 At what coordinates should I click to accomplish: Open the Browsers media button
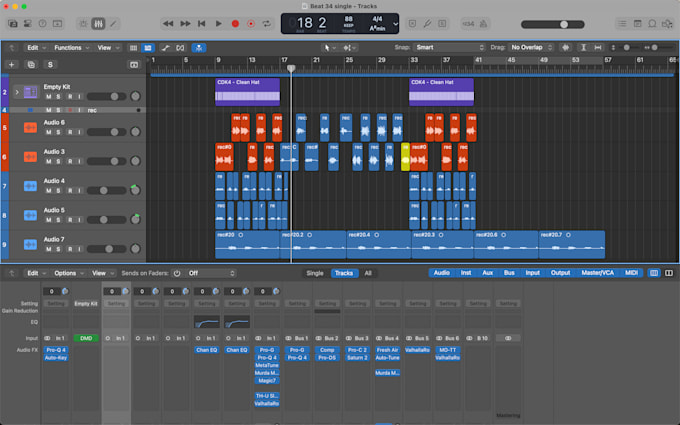[667, 24]
